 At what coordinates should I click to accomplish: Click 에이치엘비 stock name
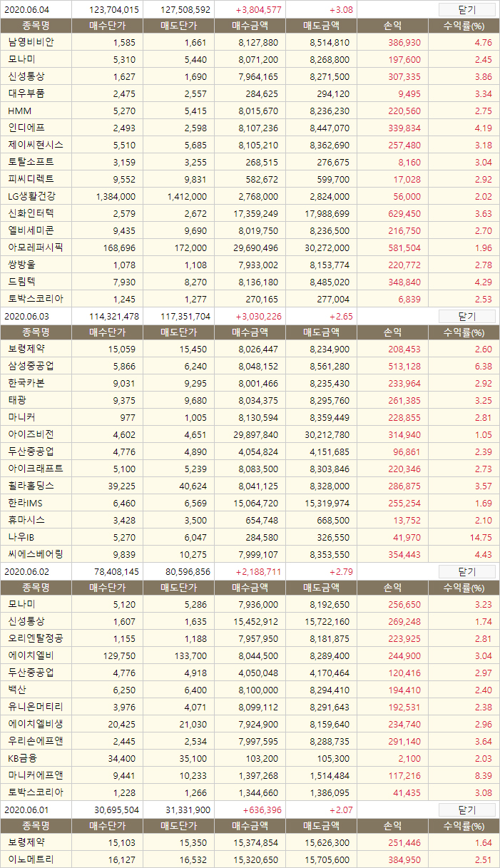pyautogui.click(x=31, y=655)
